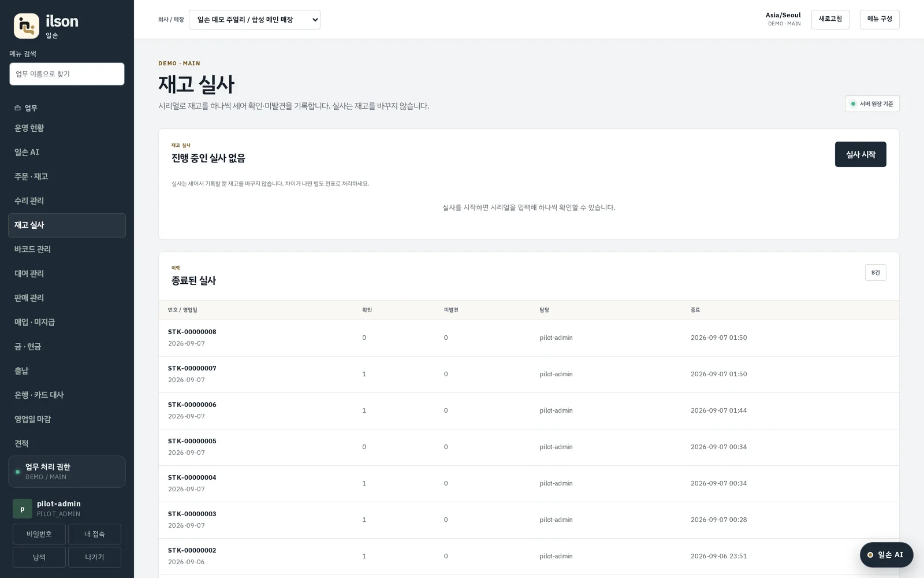Open the 회사/매장 store dropdown

coord(255,20)
